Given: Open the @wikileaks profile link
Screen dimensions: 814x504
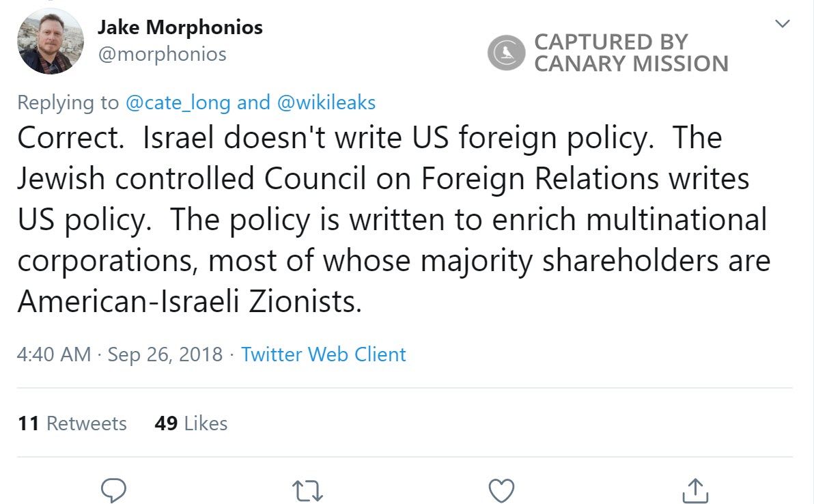Looking at the screenshot, I should pyautogui.click(x=321, y=102).
